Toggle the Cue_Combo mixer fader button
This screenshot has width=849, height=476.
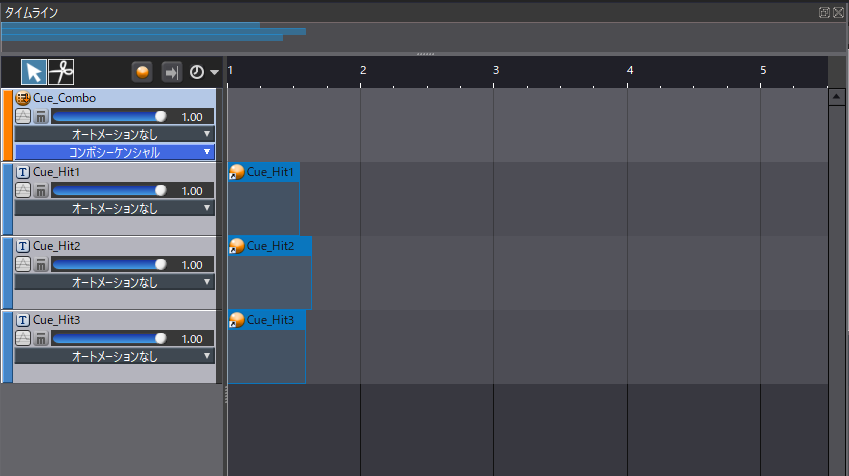point(41,116)
